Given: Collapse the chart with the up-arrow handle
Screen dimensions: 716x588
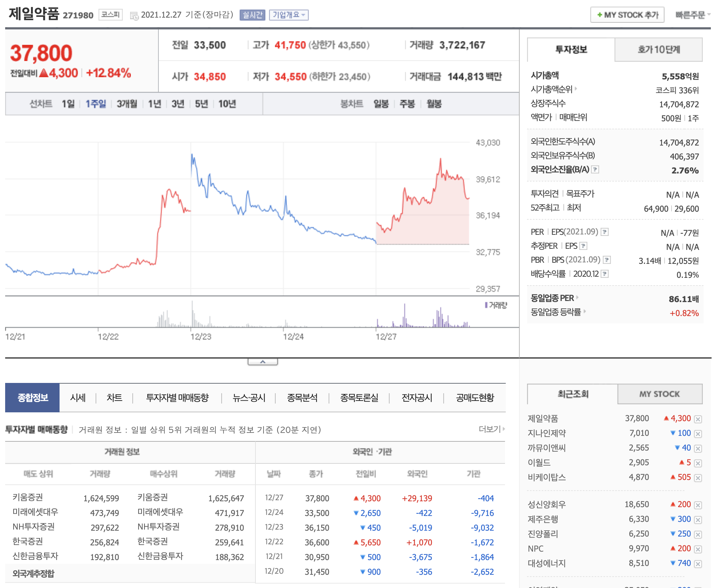Looking at the screenshot, I should pyautogui.click(x=262, y=362).
